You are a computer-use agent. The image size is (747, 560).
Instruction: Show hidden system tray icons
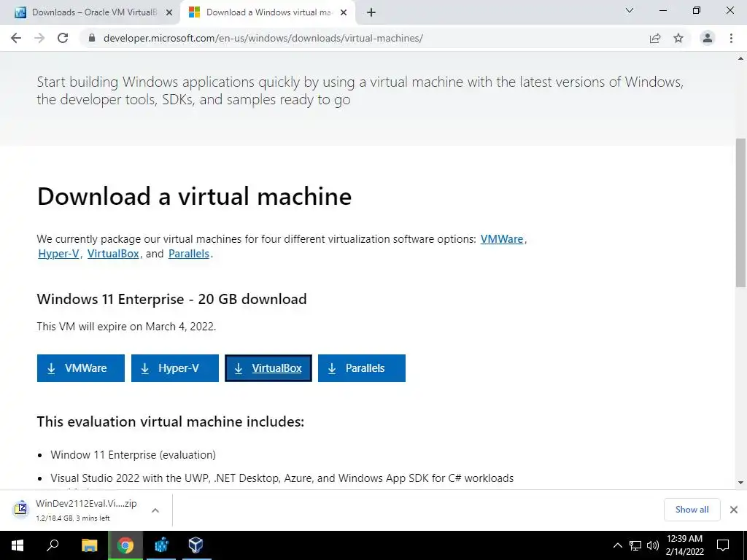coord(617,545)
